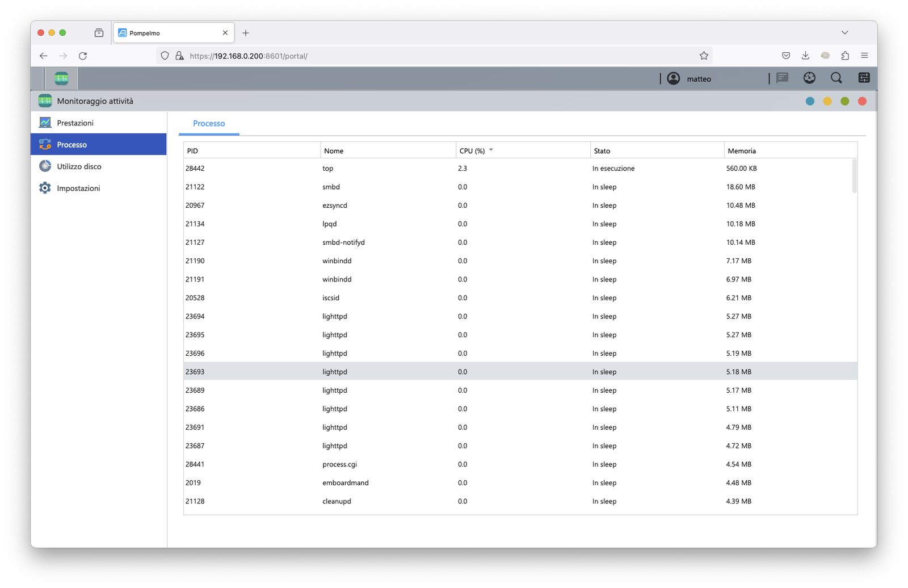The height and width of the screenshot is (588, 908).
Task: Click the globe-shaped tools icon next to search
Action: [x=809, y=78]
